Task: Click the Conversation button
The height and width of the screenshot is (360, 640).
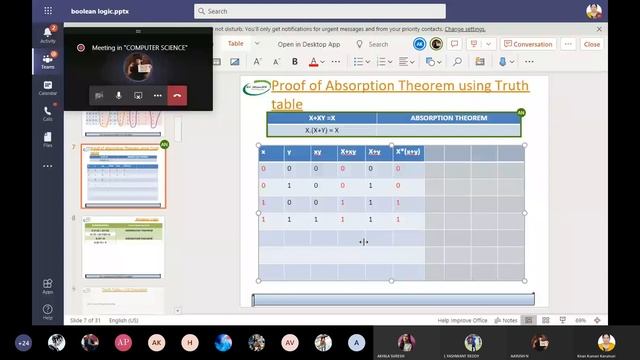Action: click(528, 44)
